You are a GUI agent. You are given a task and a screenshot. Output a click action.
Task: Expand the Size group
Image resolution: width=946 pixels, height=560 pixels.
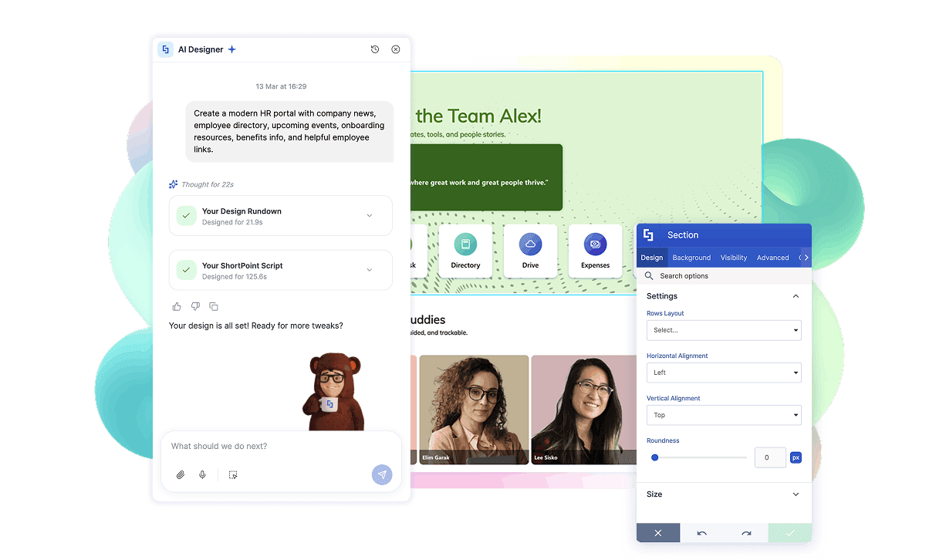[796, 494]
